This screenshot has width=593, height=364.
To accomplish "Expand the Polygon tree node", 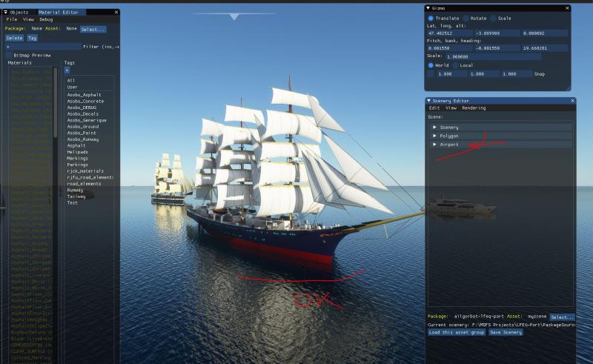I will click(x=434, y=136).
